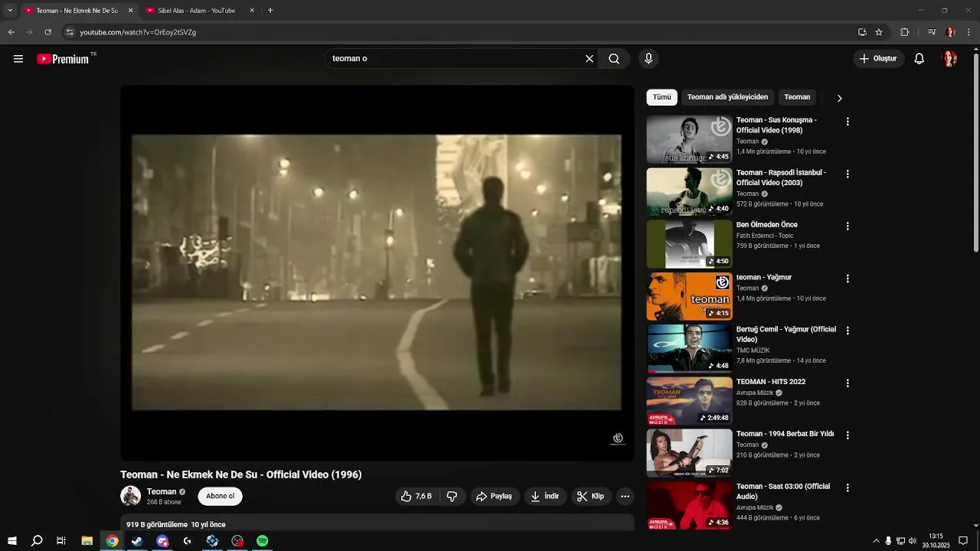Image resolution: width=980 pixels, height=551 pixels.
Task: Open Saat 03:00 (Official Audio) thumbnail
Action: tap(689, 506)
